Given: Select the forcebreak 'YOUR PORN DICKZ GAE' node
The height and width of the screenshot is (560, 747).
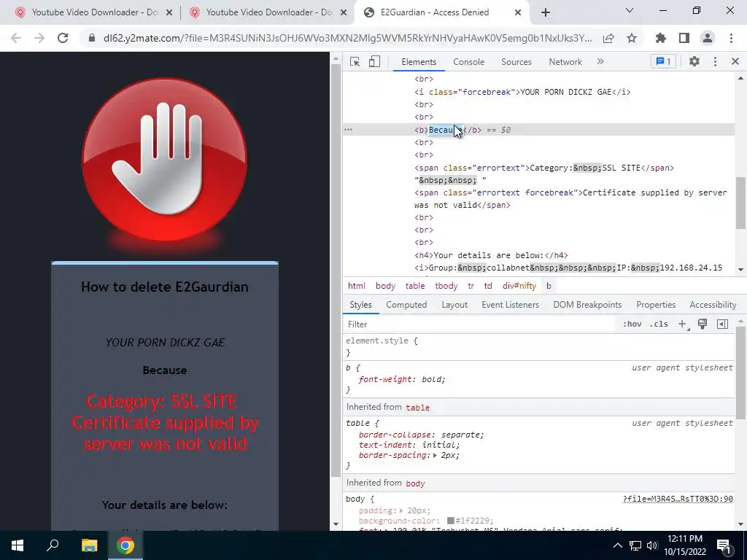Looking at the screenshot, I should [522, 92].
